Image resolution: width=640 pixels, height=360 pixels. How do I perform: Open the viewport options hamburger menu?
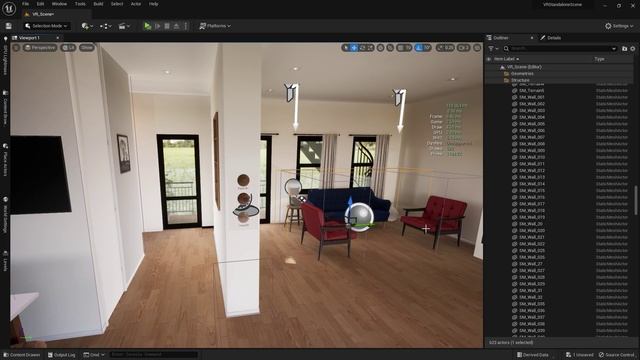click(16, 48)
